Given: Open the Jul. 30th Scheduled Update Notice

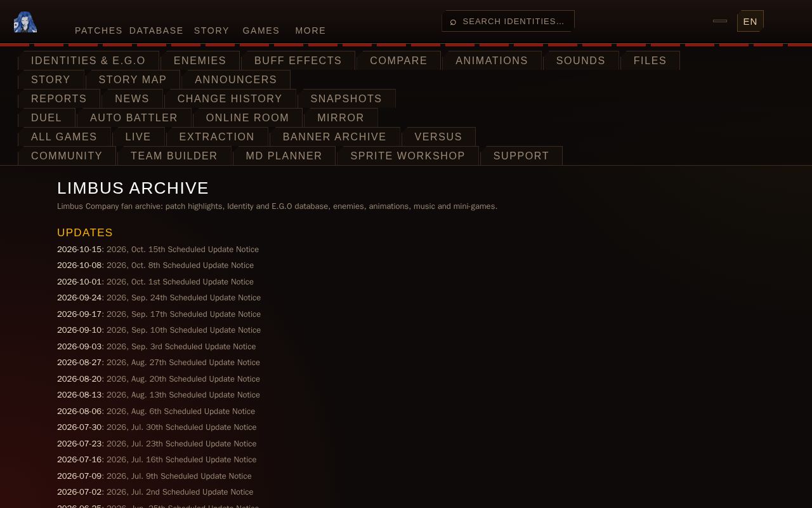Looking at the screenshot, I should tap(181, 427).
